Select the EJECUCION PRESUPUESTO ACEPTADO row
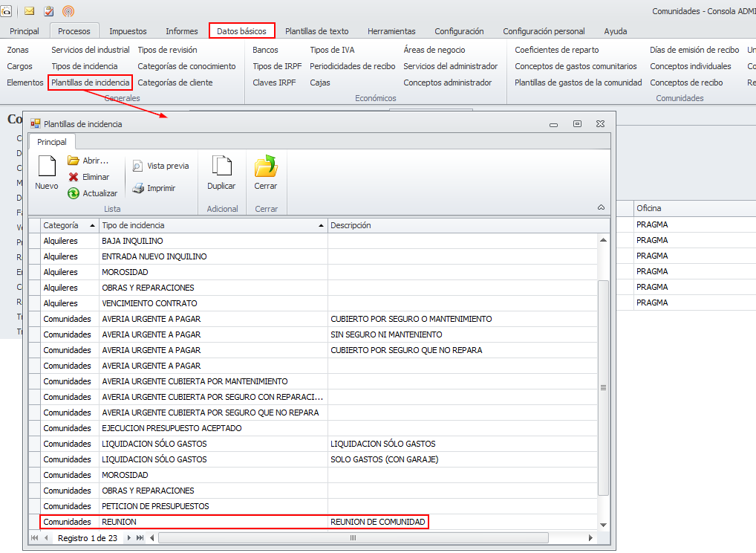Screen dimensions: 756x553 [319, 428]
